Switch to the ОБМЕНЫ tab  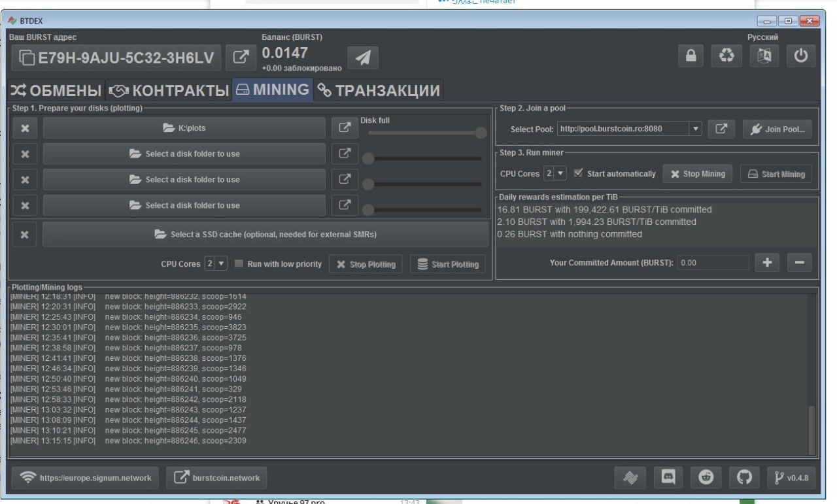(56, 90)
